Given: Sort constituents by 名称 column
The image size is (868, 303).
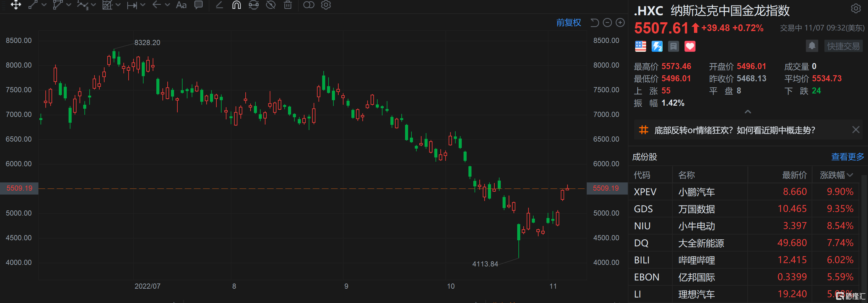Looking at the screenshot, I should (686, 175).
